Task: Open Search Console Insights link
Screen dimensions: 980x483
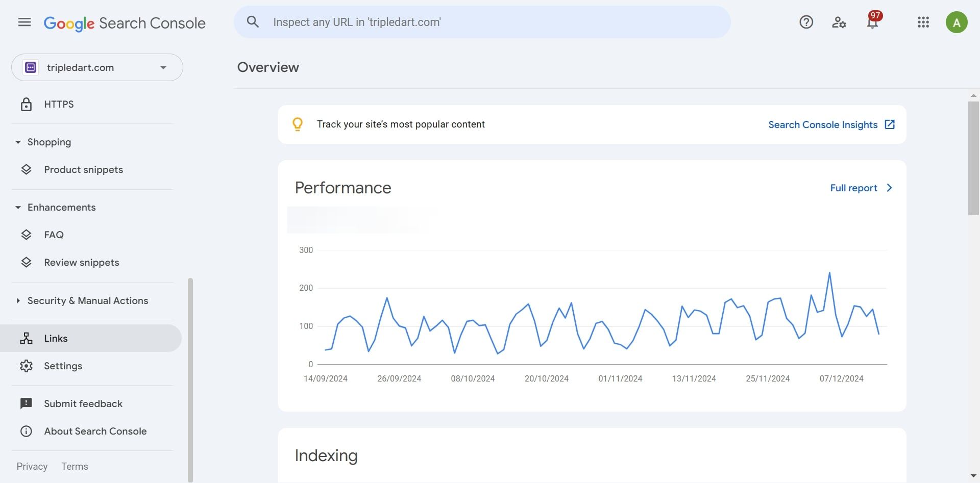Action: [x=831, y=124]
